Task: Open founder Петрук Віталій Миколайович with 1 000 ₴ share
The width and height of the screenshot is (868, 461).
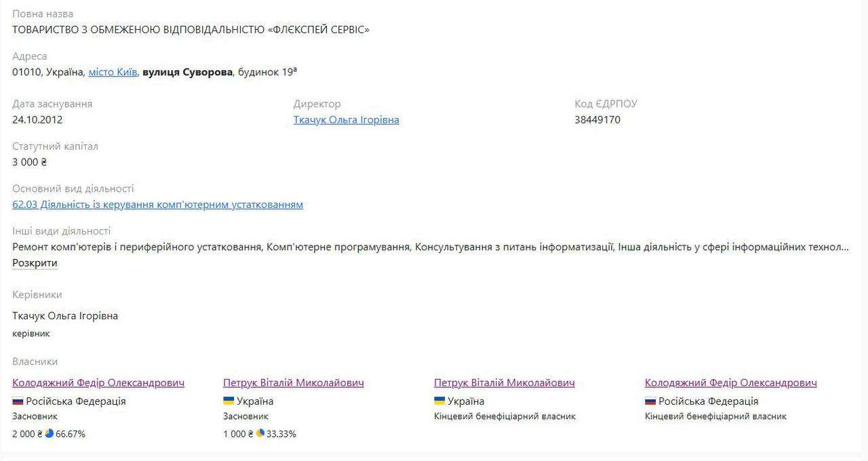Action: click(293, 383)
